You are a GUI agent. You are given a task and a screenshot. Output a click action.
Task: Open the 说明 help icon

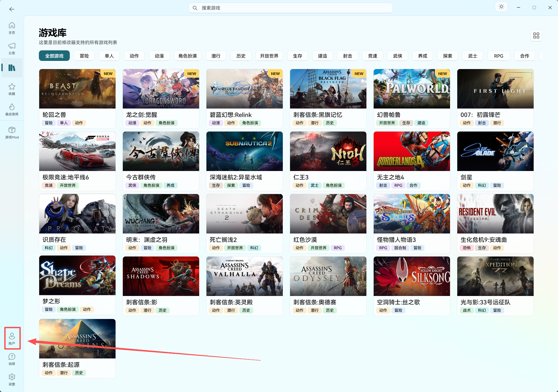[x=12, y=359]
